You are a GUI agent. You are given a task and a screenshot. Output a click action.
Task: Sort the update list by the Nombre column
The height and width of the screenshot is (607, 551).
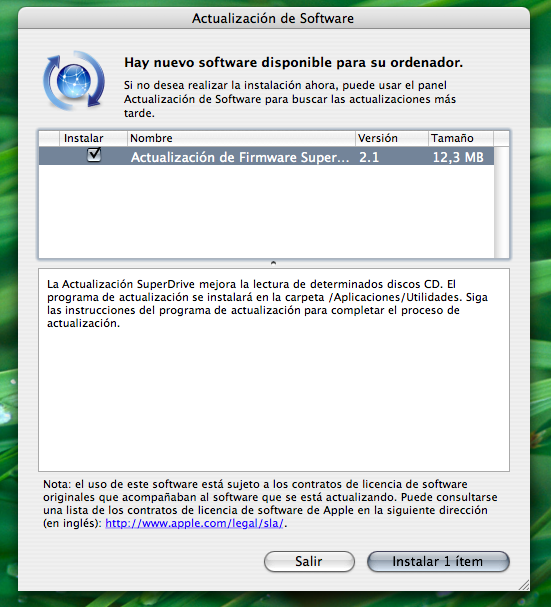pyautogui.click(x=241, y=138)
